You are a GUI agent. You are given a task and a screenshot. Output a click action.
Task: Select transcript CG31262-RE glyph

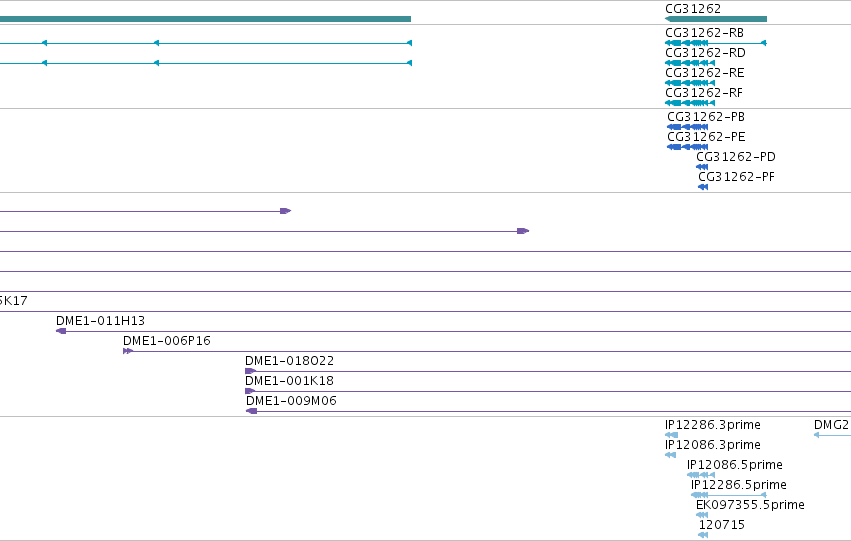tap(690, 83)
